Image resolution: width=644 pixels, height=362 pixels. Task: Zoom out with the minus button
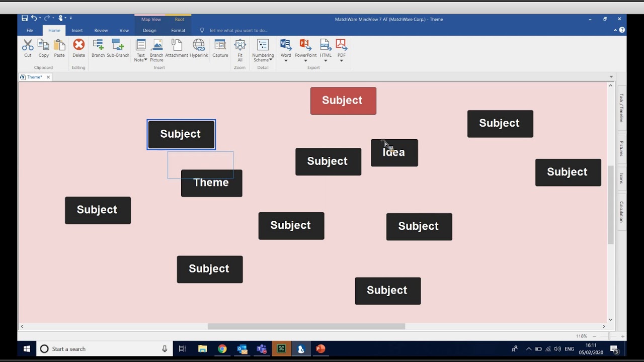(x=594, y=336)
